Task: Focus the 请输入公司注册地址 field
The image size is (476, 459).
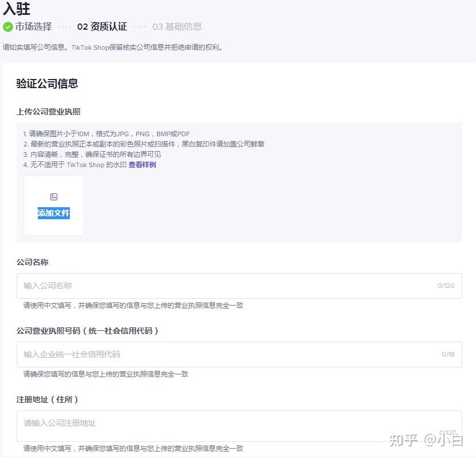Action: 239,426
